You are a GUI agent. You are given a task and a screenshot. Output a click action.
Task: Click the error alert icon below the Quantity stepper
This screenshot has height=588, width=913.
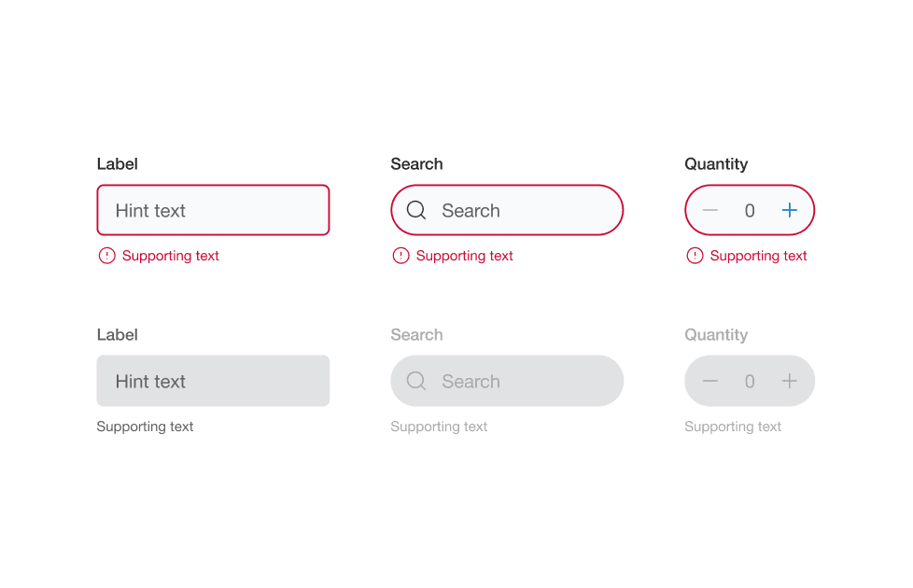pos(695,255)
